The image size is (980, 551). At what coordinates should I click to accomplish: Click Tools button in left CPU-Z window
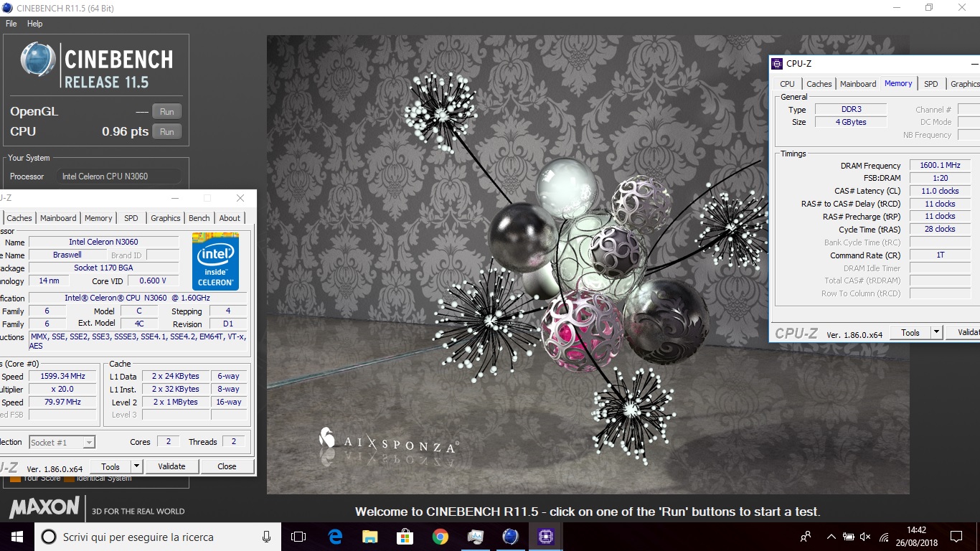coord(110,466)
